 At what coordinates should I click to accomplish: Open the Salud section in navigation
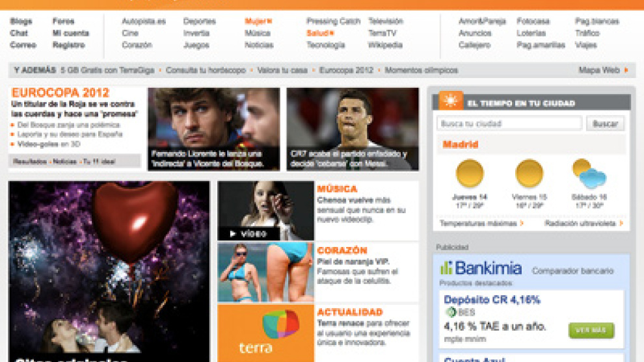pyautogui.click(x=319, y=33)
